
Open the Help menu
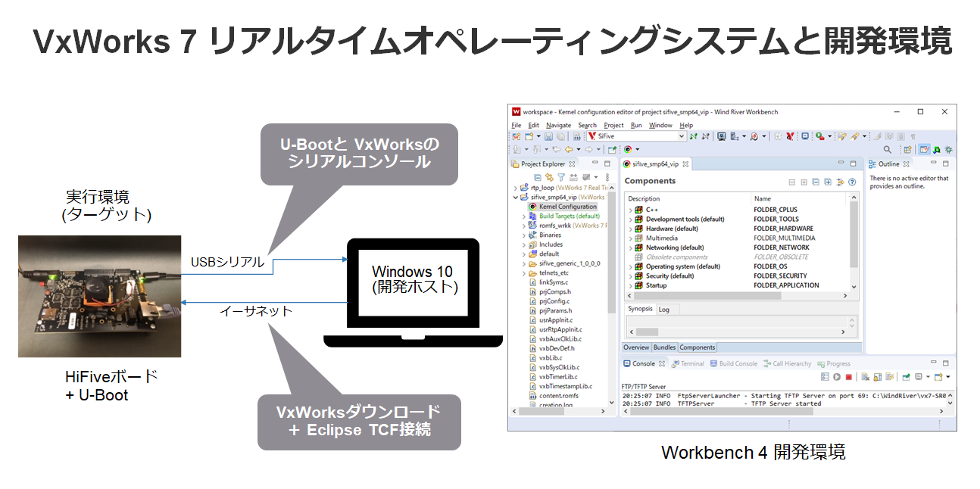point(686,125)
